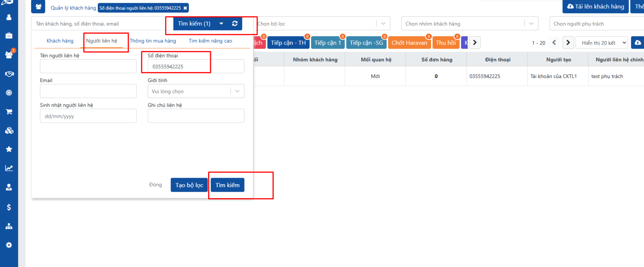Remove the Số điện thoại người liên hệ filter tag

tap(185, 8)
